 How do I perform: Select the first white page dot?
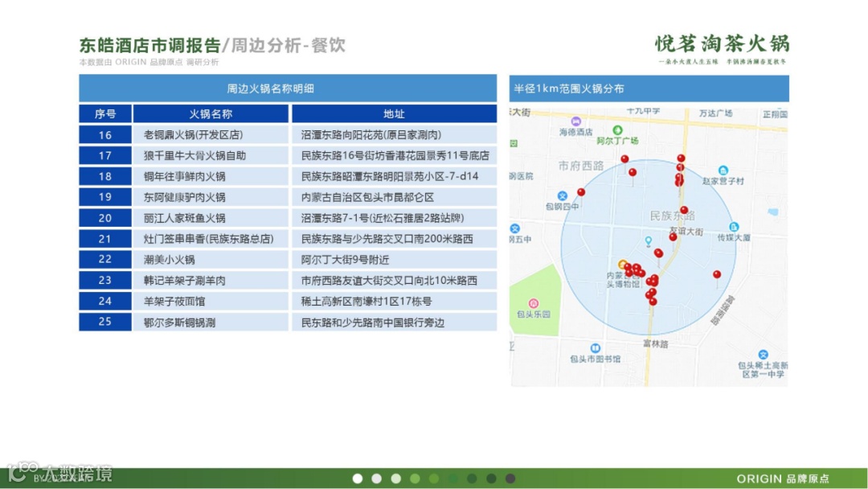tap(358, 479)
